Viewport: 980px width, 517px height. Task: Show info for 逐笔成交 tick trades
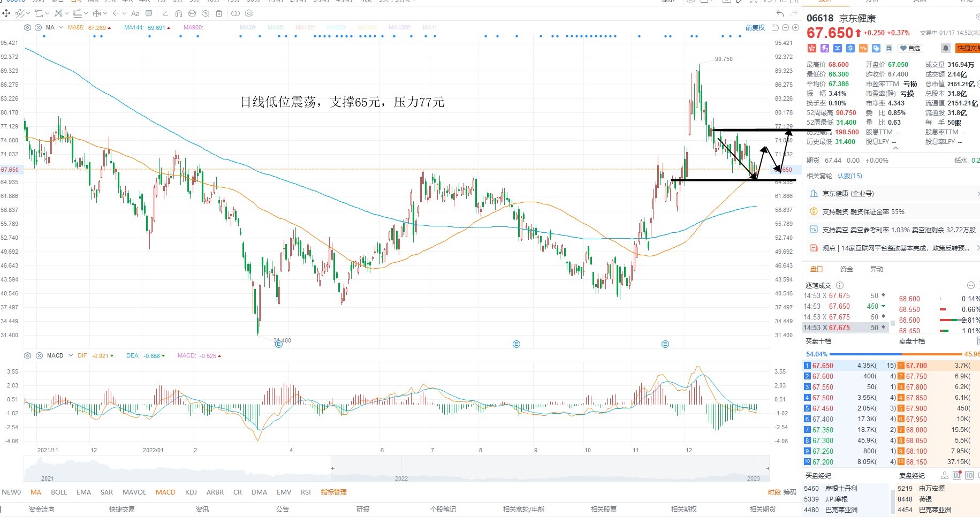point(840,285)
